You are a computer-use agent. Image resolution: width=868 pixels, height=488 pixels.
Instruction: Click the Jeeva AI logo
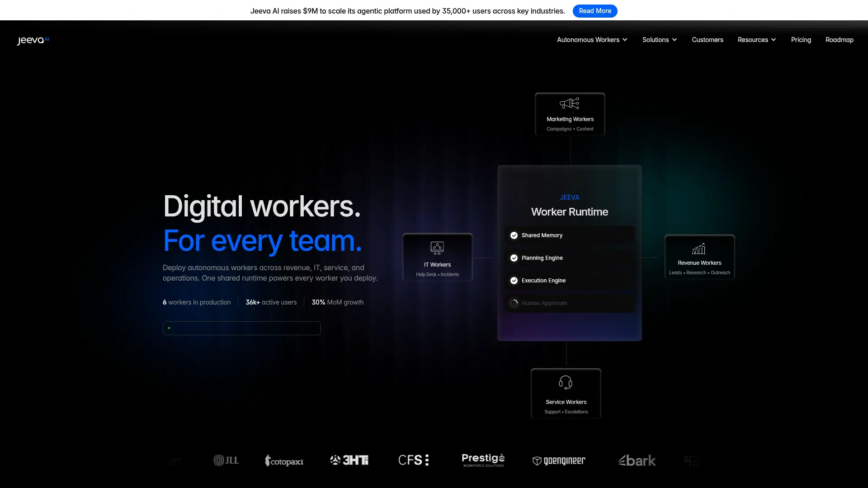click(x=33, y=40)
